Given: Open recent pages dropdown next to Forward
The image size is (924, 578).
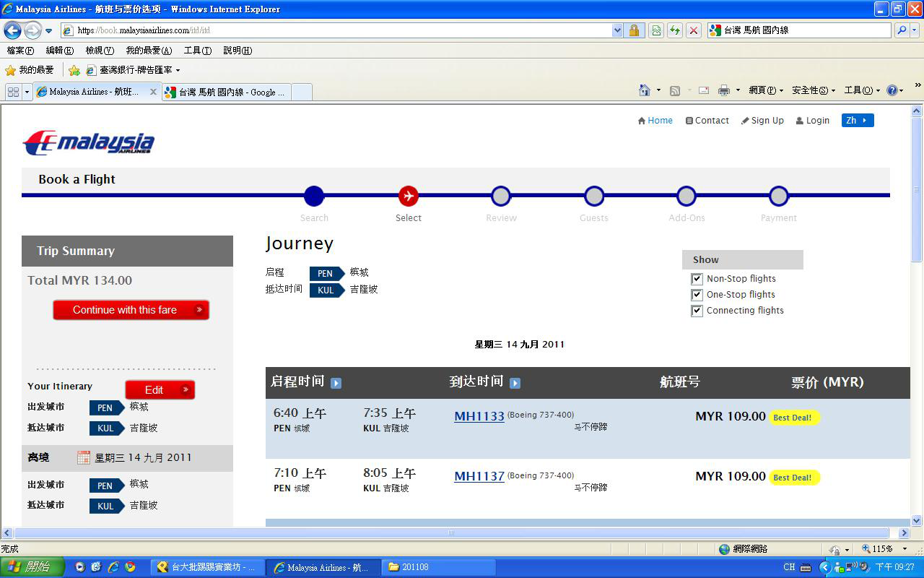Looking at the screenshot, I should pyautogui.click(x=48, y=31).
